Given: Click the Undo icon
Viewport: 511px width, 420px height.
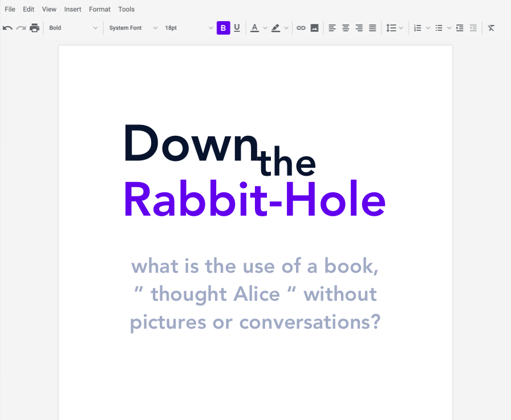Looking at the screenshot, I should (7, 27).
